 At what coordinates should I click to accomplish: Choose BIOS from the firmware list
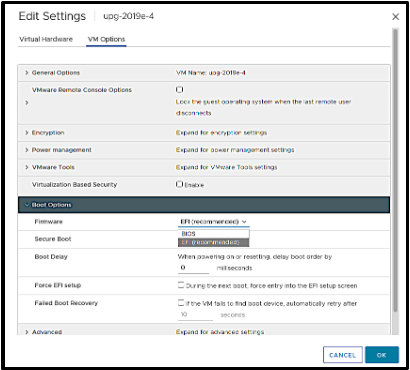click(213, 234)
